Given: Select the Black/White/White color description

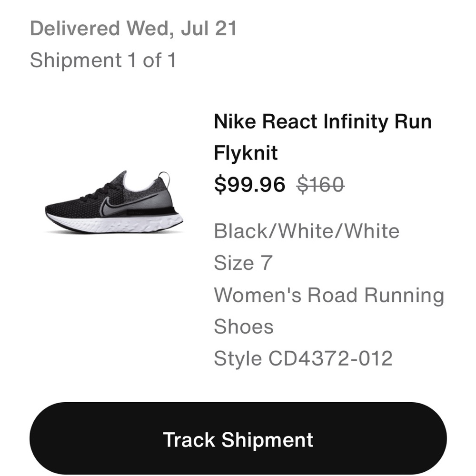Looking at the screenshot, I should coord(307,232).
